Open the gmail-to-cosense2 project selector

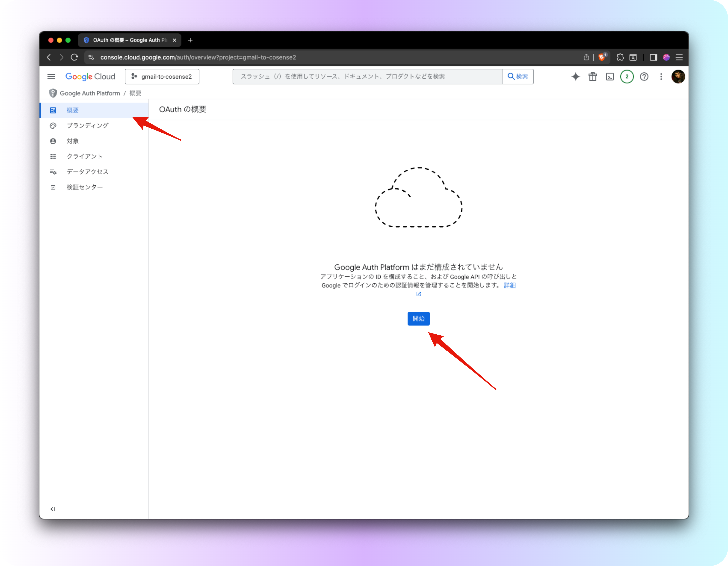pos(162,77)
